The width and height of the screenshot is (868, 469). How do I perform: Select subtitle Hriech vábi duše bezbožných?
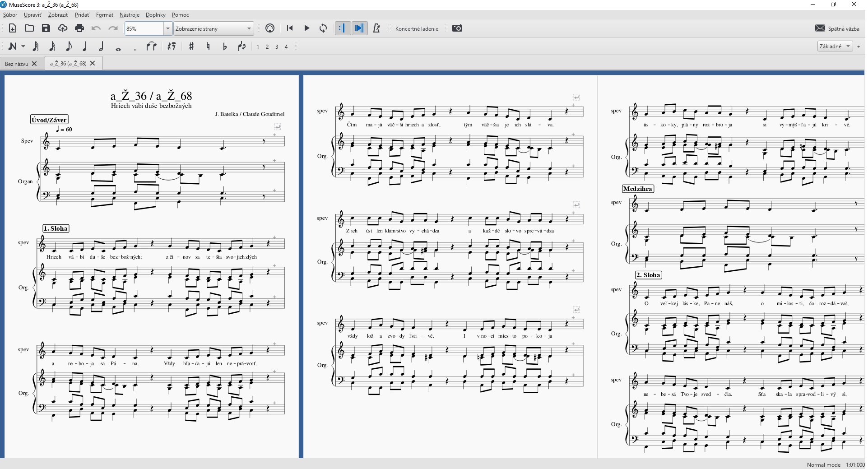[x=151, y=106]
